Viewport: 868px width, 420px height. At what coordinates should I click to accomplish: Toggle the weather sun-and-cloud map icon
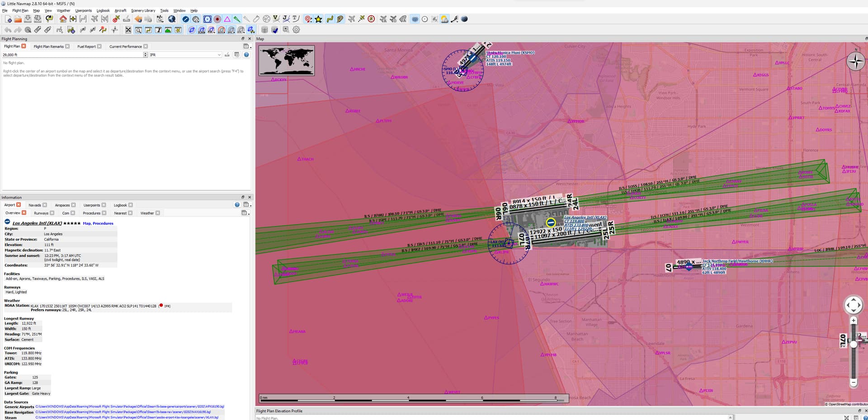[x=444, y=19]
